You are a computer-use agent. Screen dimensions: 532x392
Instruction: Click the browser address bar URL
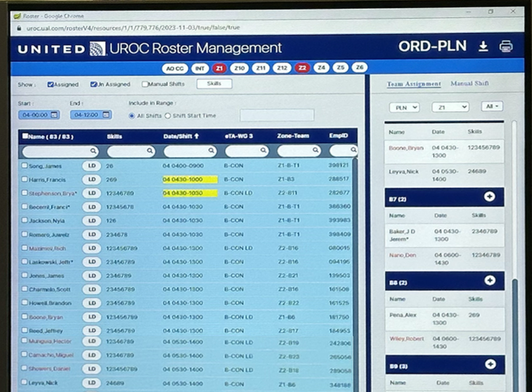click(x=133, y=28)
